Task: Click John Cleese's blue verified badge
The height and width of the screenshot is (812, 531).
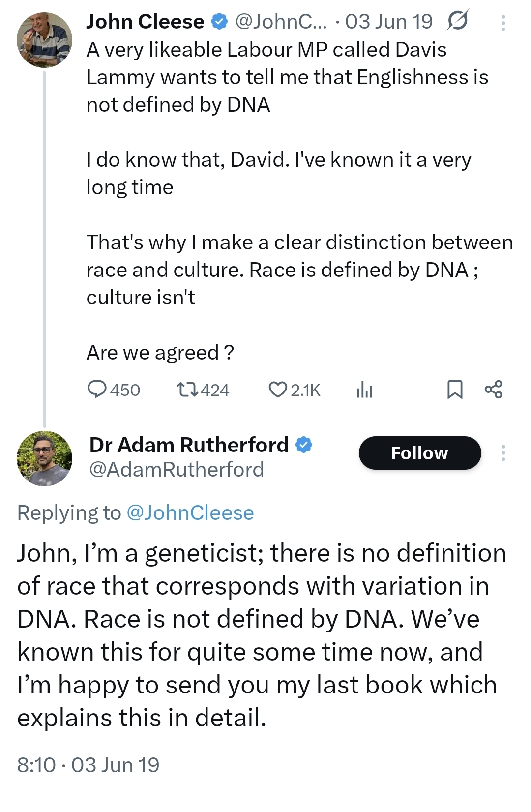Action: point(219,22)
